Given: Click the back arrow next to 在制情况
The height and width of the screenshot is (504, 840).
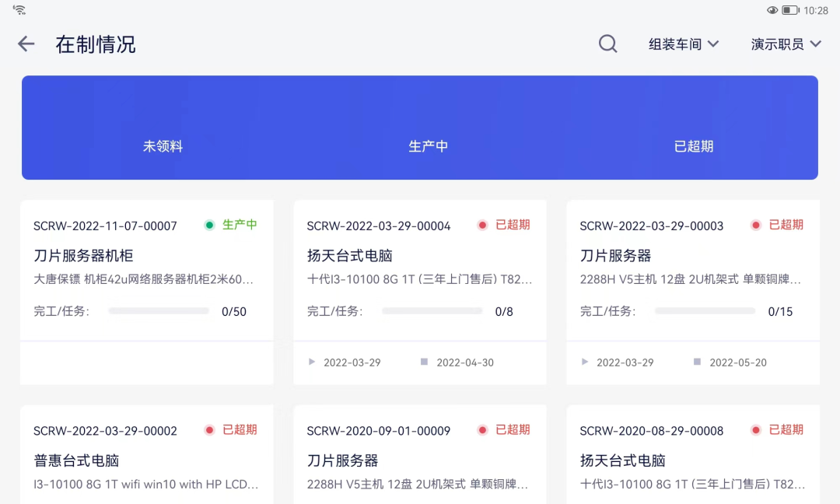Looking at the screenshot, I should pyautogui.click(x=26, y=44).
